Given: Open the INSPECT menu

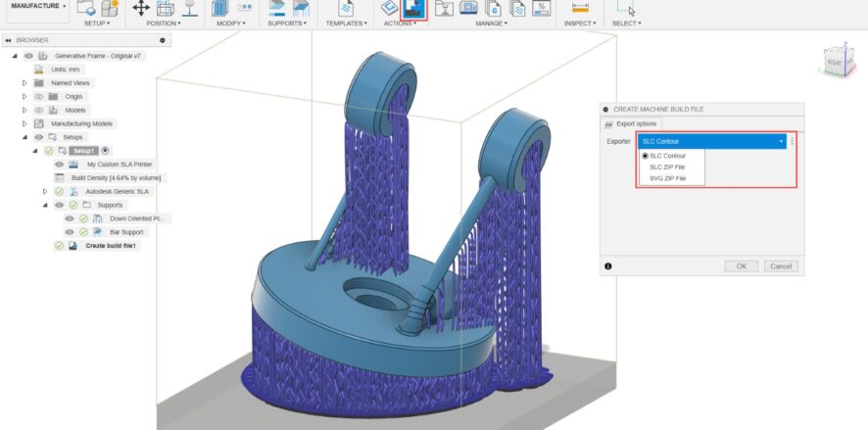Looking at the screenshot, I should 580,24.
